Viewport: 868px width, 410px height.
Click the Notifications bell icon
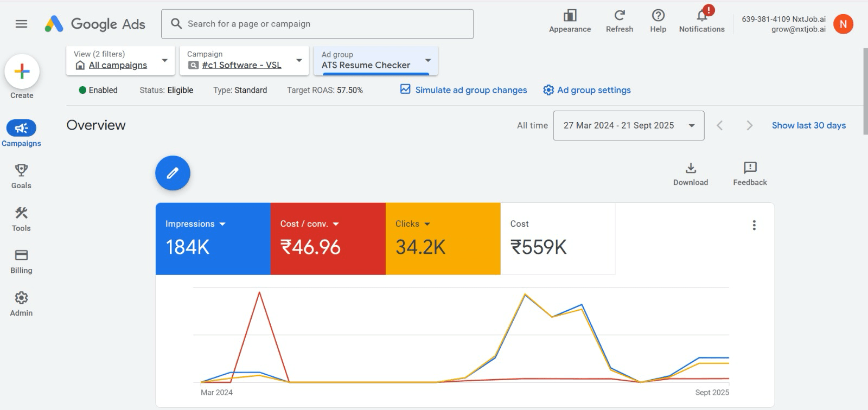click(701, 16)
